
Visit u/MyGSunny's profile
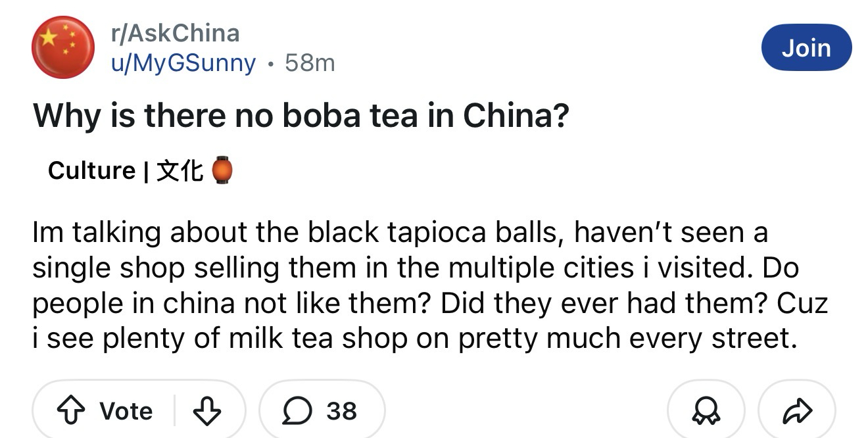tap(183, 63)
